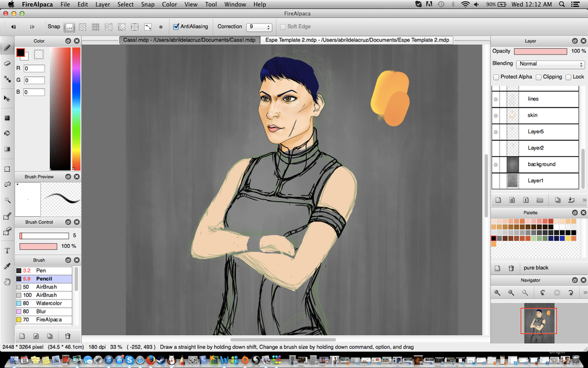Image resolution: width=588 pixels, height=368 pixels.
Task: Open the Blending mode dropdown
Action: 550,64
